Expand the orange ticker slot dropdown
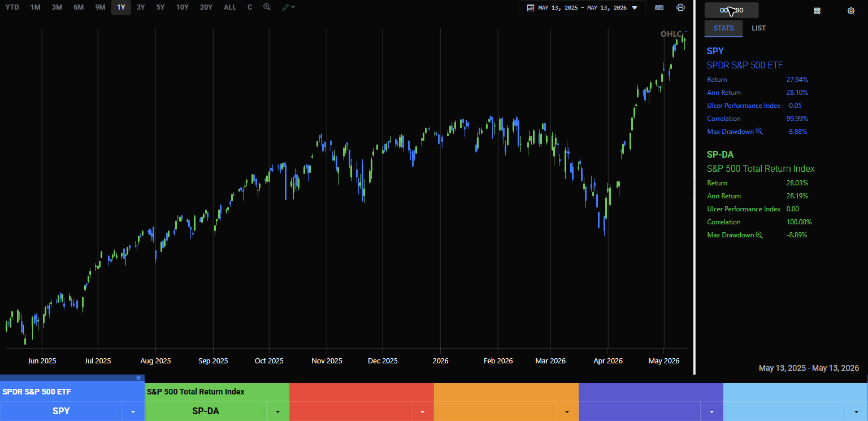This screenshot has width=868, height=421. [x=567, y=411]
